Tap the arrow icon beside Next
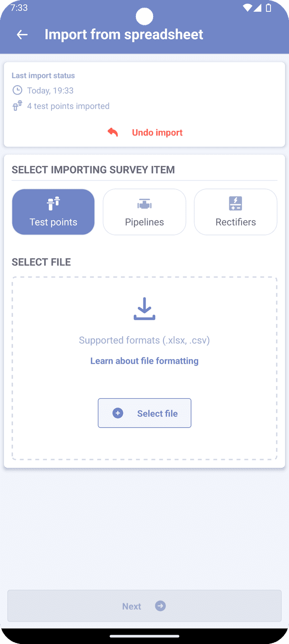Viewport: 289px width, 644px height. coord(160,606)
